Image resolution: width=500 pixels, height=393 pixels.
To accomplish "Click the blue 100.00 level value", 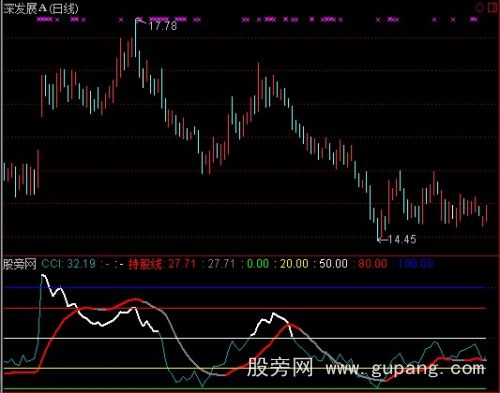I will point(415,264).
